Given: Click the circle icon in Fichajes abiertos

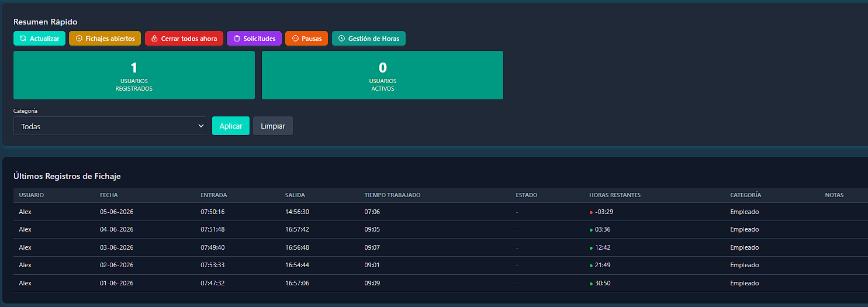Looking at the screenshot, I should click(79, 39).
